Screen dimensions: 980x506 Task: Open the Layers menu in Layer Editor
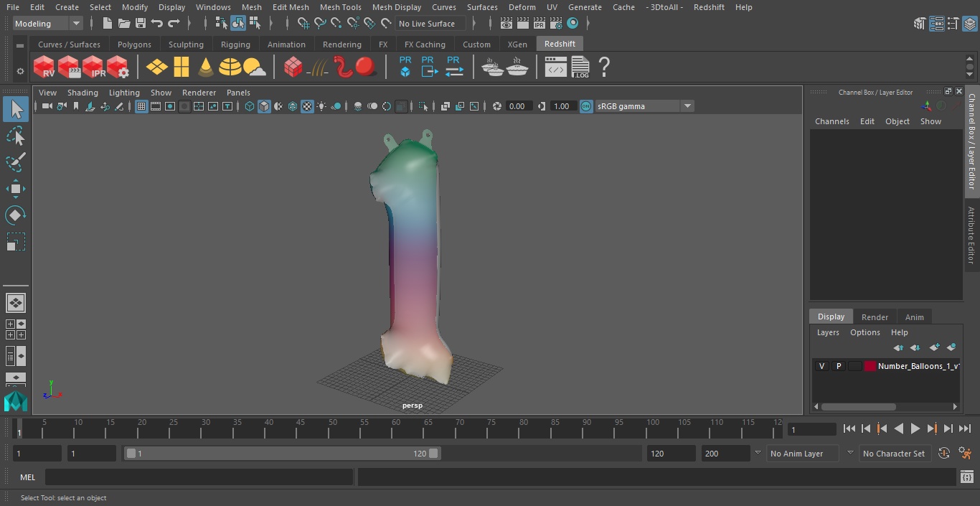(828, 332)
